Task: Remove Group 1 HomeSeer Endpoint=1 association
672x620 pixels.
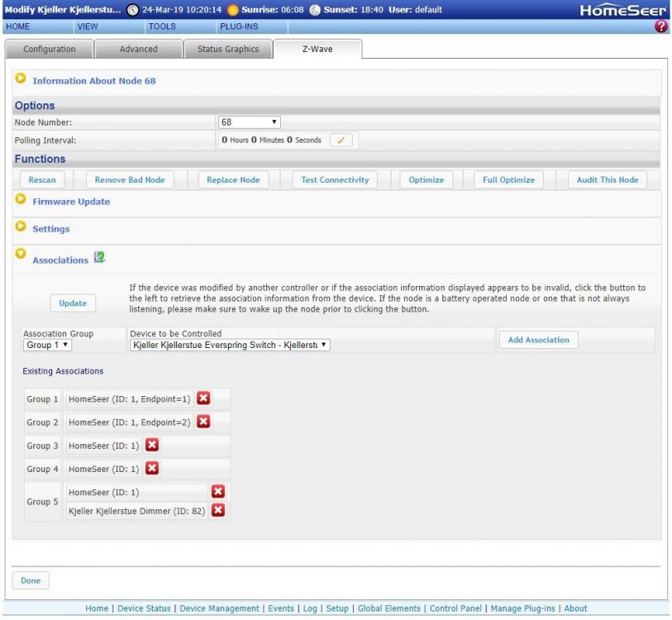Action: click(x=203, y=398)
